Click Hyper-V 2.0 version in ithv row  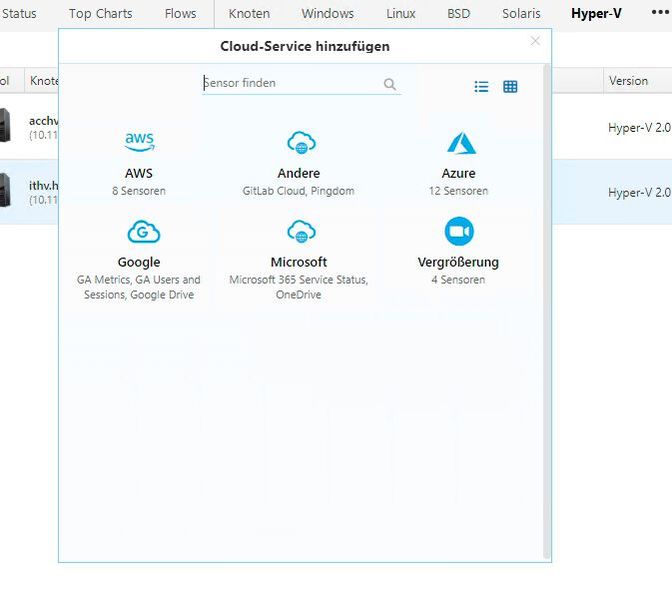tap(639, 192)
